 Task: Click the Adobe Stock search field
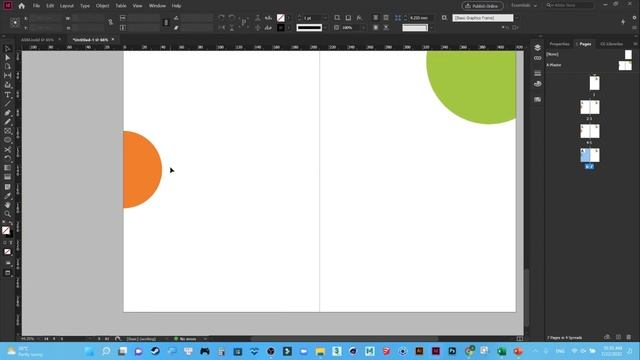pos(570,5)
